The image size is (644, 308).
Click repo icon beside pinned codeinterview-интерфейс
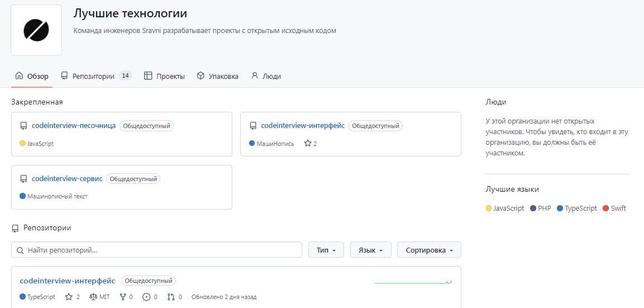coord(253,126)
